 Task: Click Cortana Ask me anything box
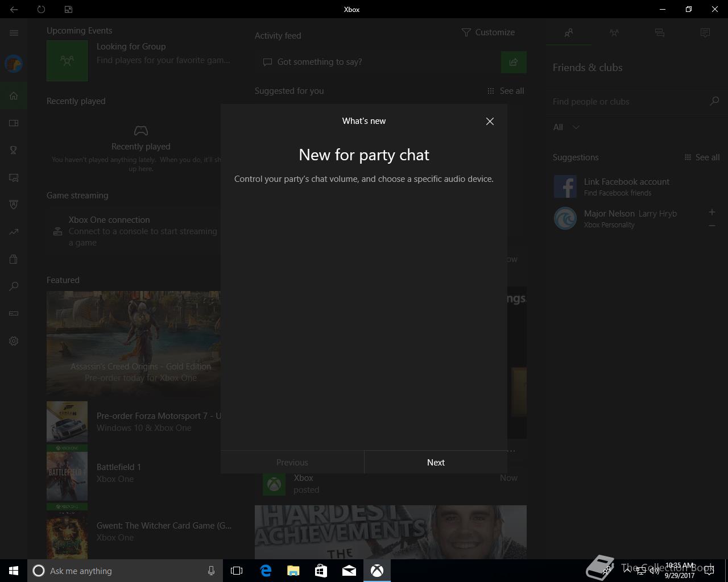coord(124,571)
